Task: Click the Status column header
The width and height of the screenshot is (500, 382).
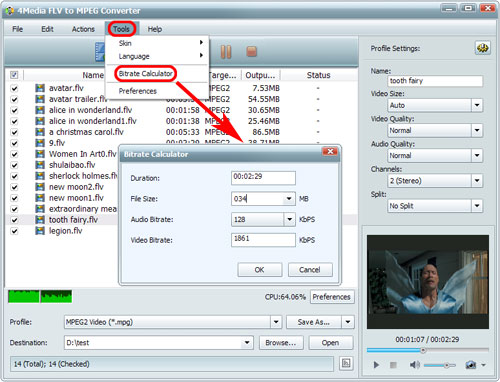Action: point(318,75)
